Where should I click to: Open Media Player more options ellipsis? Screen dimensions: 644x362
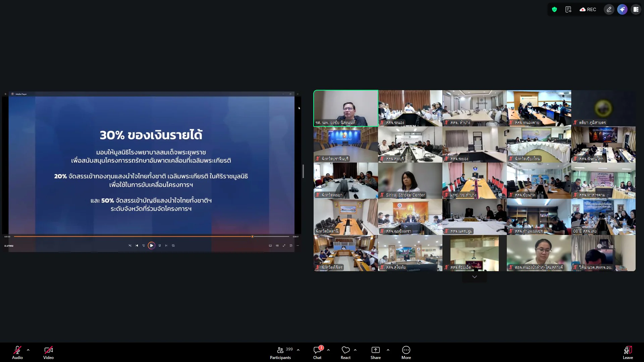pyautogui.click(x=298, y=245)
